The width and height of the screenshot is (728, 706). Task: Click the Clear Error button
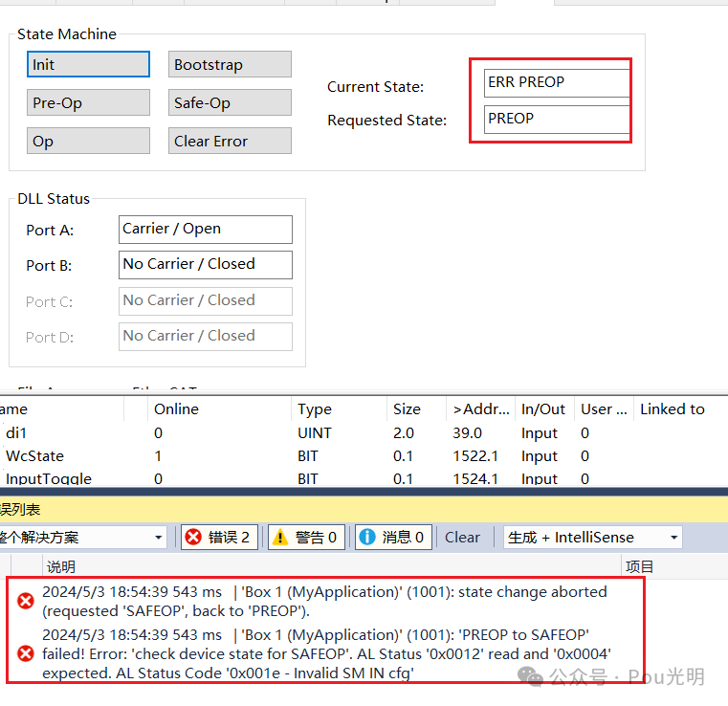(x=230, y=141)
